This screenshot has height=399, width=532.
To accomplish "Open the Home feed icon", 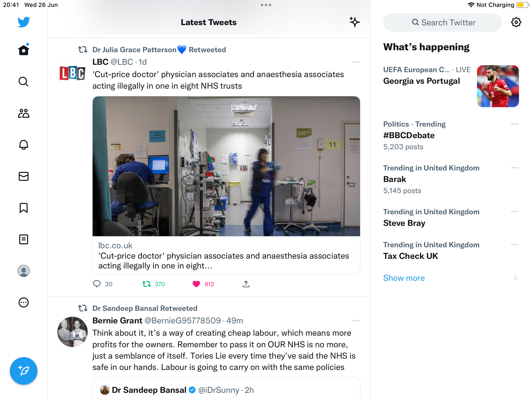I will [x=24, y=50].
